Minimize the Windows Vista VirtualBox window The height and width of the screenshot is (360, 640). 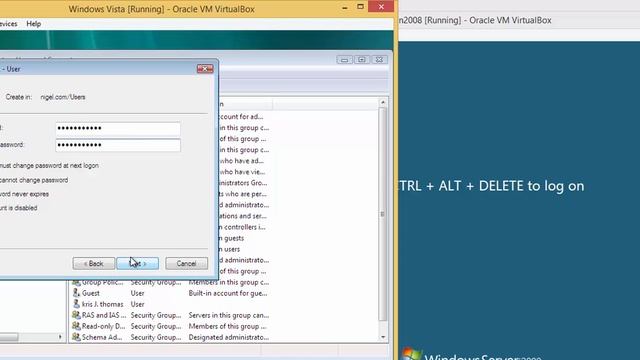pos(345,7)
